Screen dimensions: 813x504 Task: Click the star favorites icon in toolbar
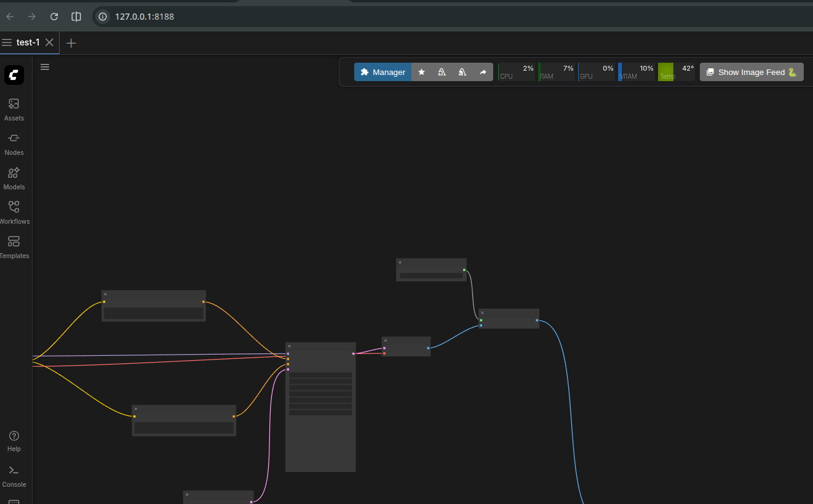tap(421, 72)
